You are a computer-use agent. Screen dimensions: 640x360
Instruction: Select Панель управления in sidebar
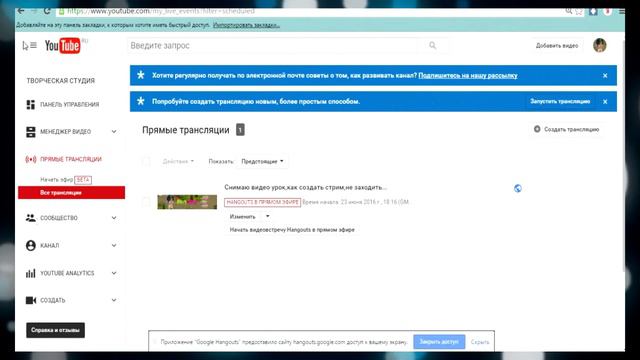click(x=69, y=104)
